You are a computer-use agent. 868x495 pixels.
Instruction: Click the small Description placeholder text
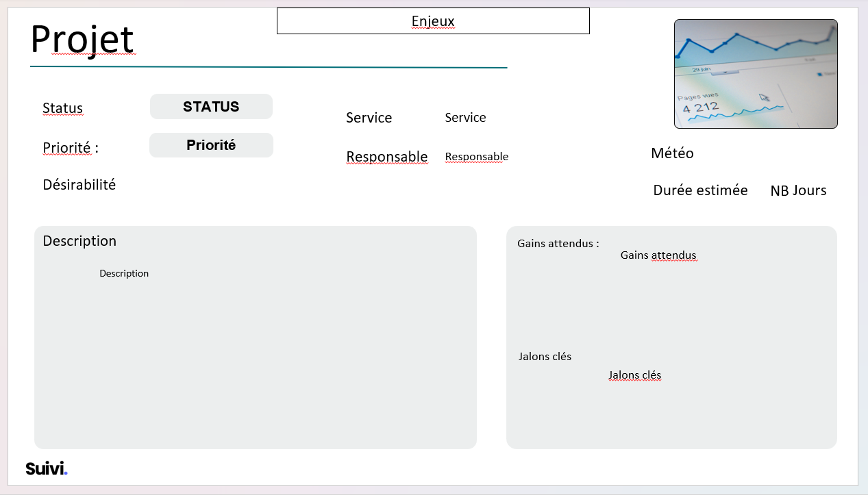tap(124, 273)
